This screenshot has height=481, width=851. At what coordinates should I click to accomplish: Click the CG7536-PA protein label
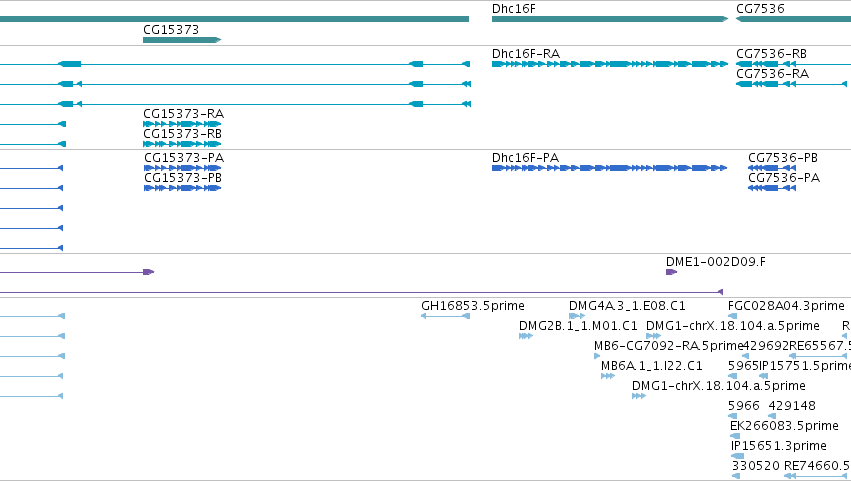click(784, 178)
